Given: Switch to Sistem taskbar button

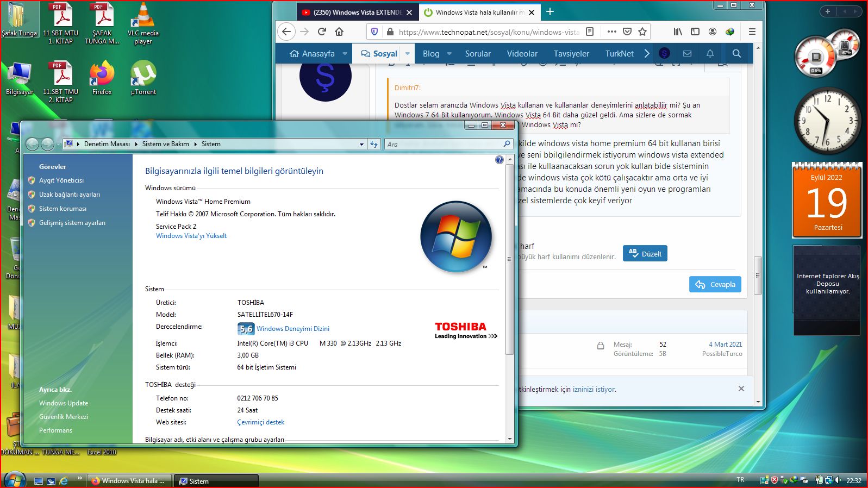Looking at the screenshot, I should [216, 481].
